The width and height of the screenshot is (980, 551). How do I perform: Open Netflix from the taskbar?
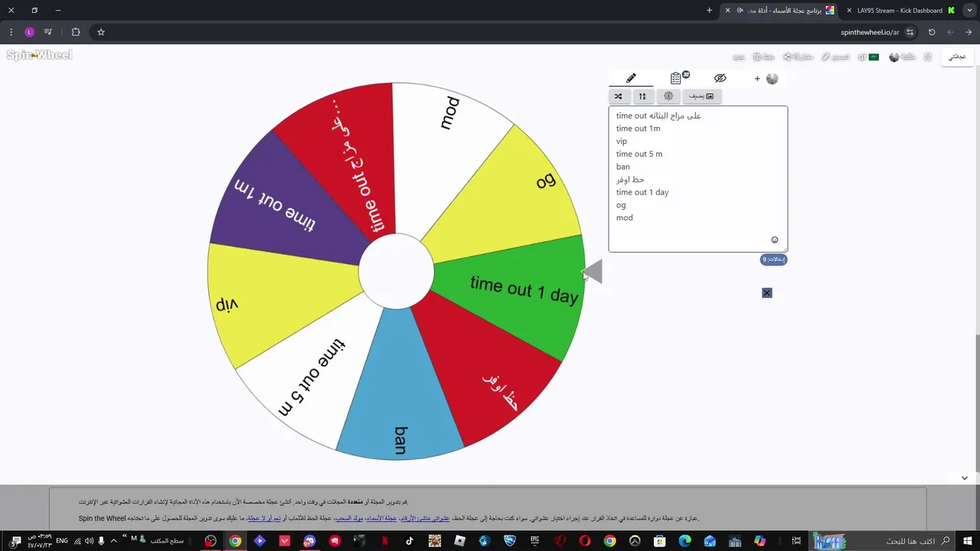coord(384,542)
